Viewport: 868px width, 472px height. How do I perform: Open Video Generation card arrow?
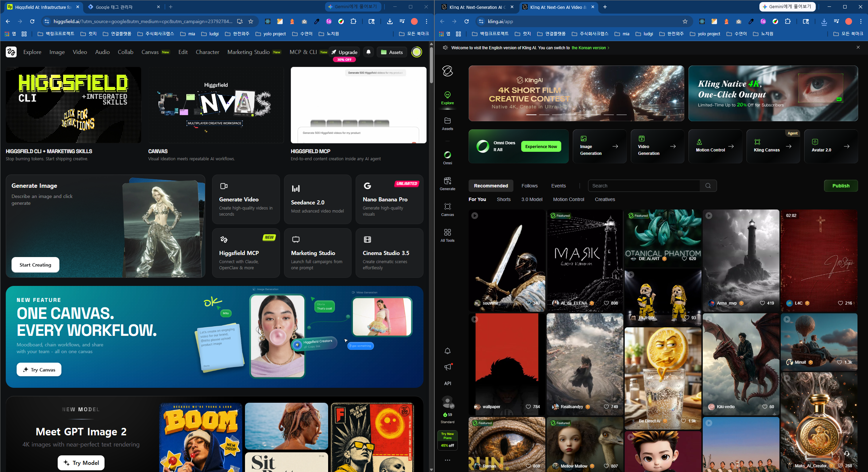coord(673,146)
